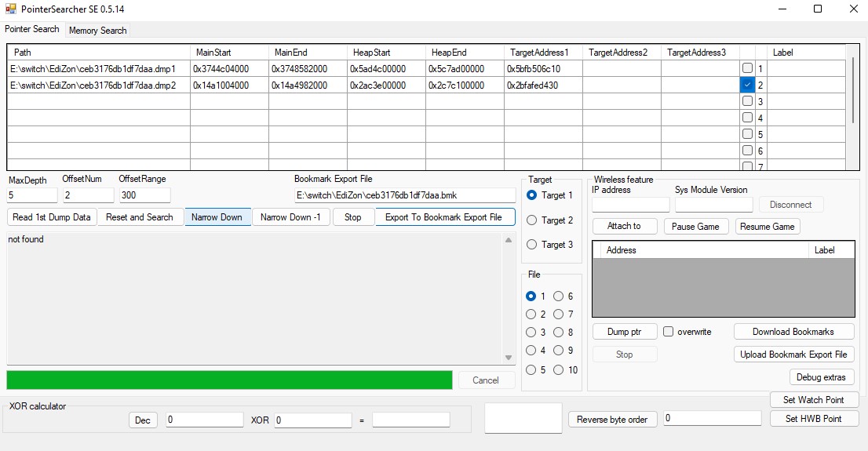Choose File 4 radio button
This screenshot has height=451, width=868.
[531, 351]
